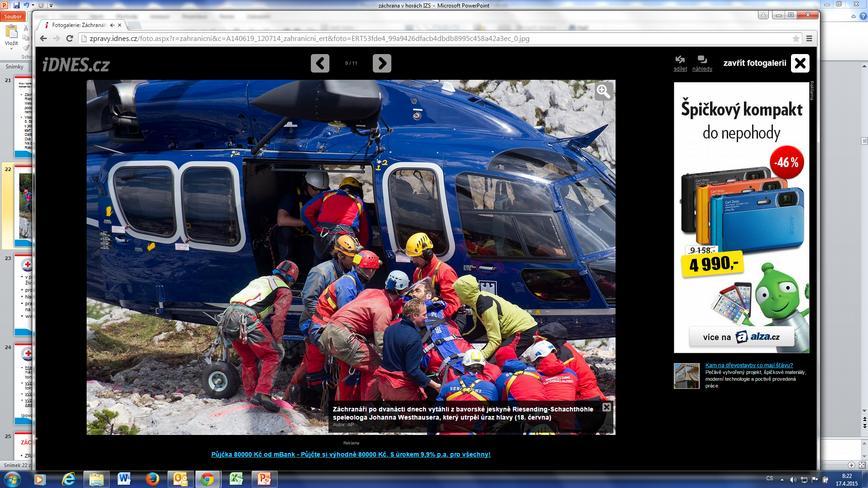The image size is (868, 488).
Task: Click the Chrome address bar URL
Action: pyautogui.click(x=309, y=39)
